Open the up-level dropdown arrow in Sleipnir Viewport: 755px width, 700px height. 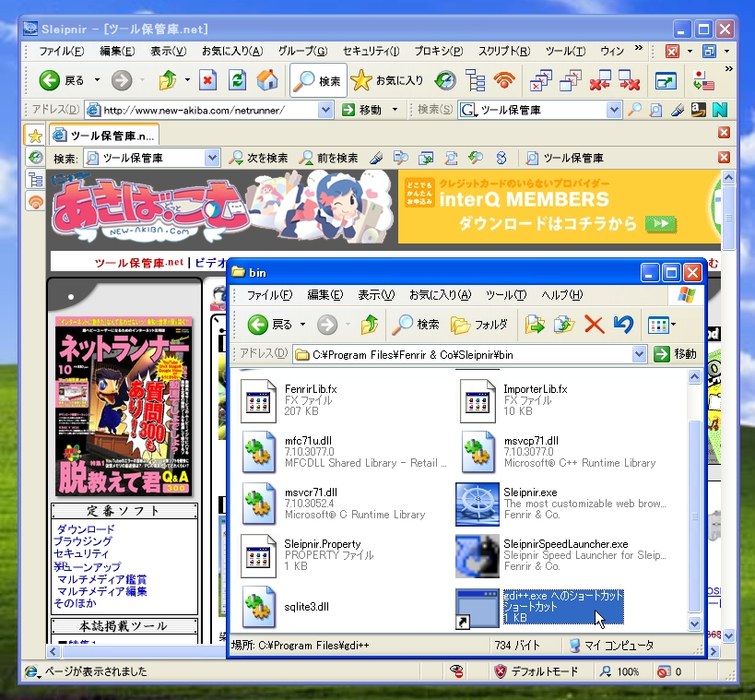pos(187,80)
